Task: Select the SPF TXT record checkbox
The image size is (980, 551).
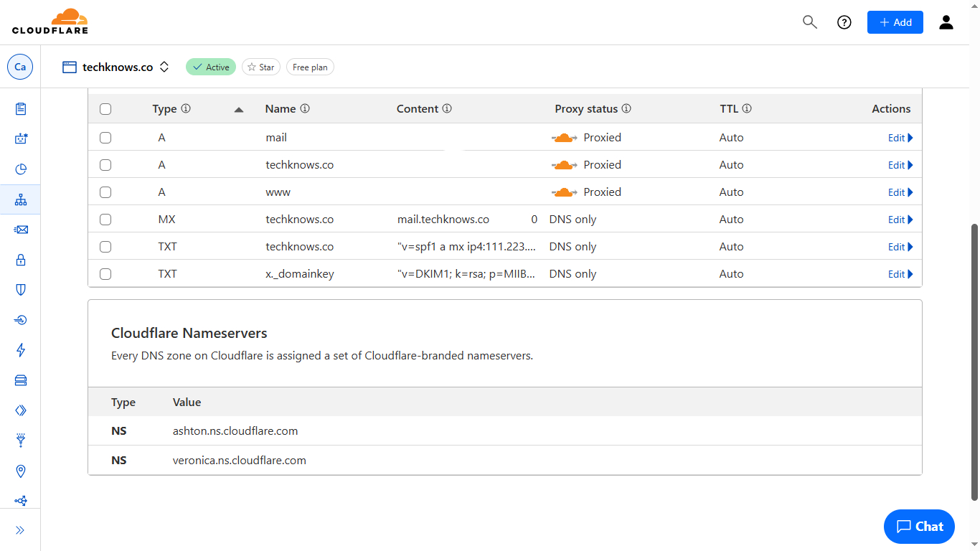Action: 105,247
